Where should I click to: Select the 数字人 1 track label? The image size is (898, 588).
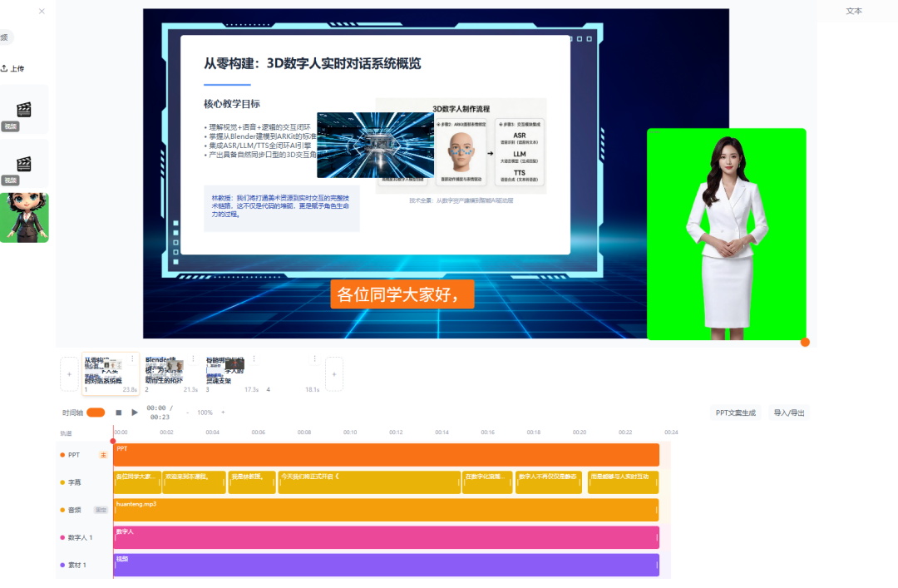coord(80,537)
